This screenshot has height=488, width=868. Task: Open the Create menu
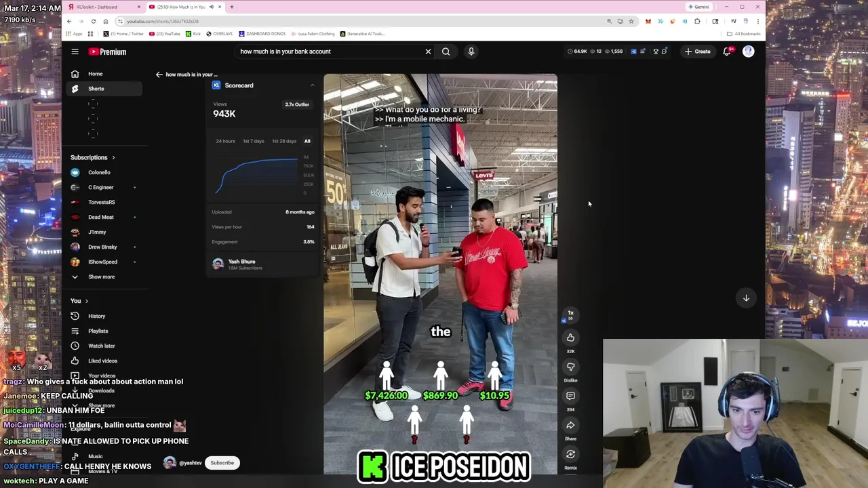(x=697, y=52)
